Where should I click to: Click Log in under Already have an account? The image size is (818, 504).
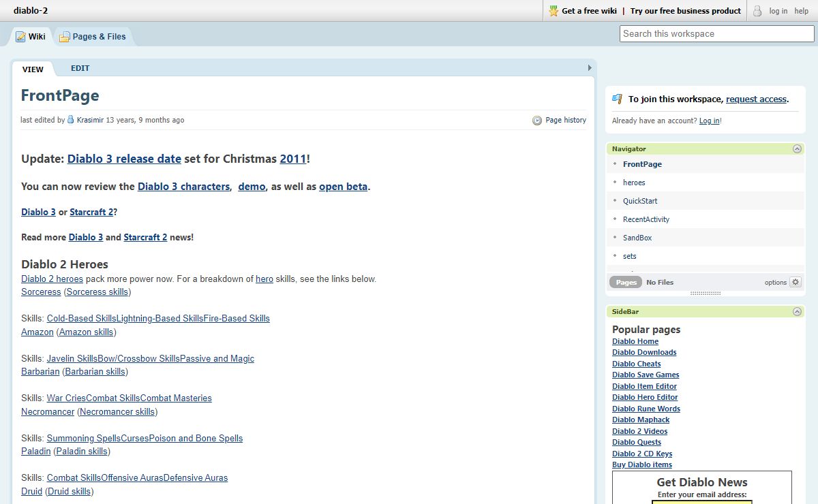point(709,121)
